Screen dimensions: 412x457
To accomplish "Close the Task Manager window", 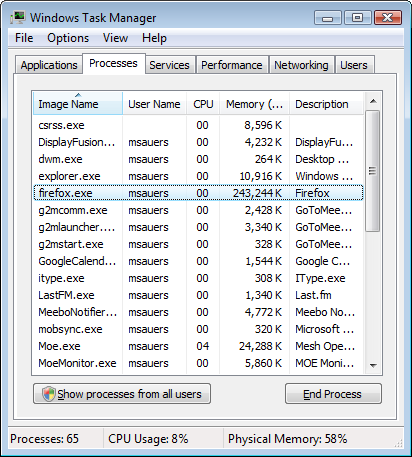I will (388, 18).
